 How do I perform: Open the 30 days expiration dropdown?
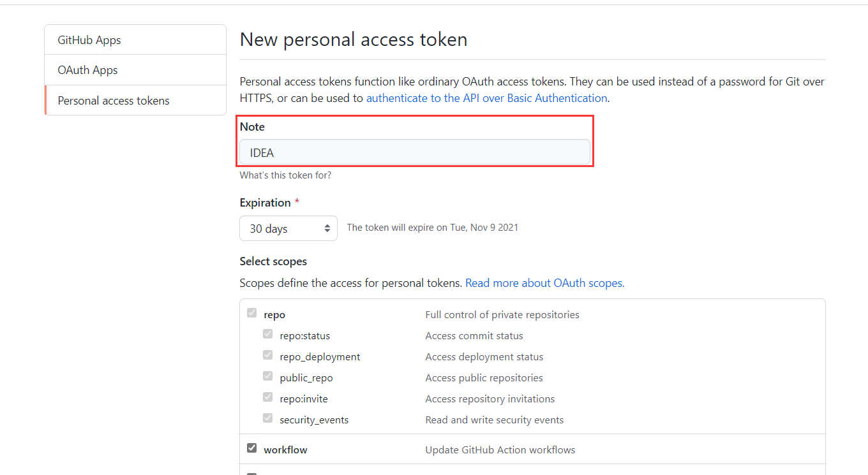[x=288, y=228]
